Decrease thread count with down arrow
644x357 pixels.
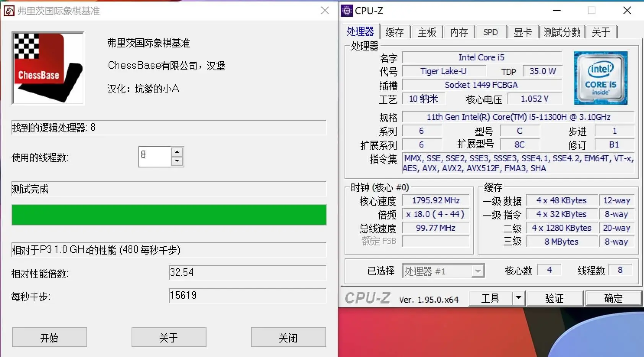(177, 161)
